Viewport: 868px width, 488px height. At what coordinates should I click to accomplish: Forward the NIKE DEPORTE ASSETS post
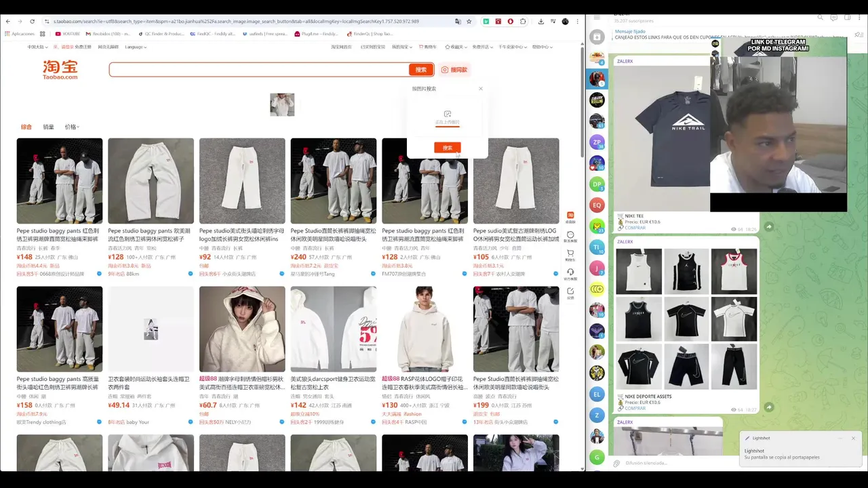768,407
